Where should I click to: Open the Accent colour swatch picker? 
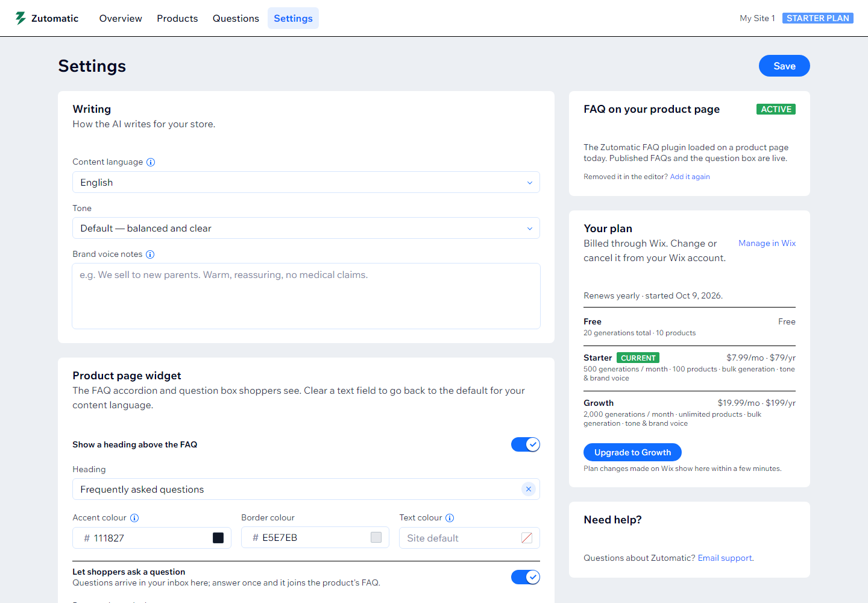218,538
